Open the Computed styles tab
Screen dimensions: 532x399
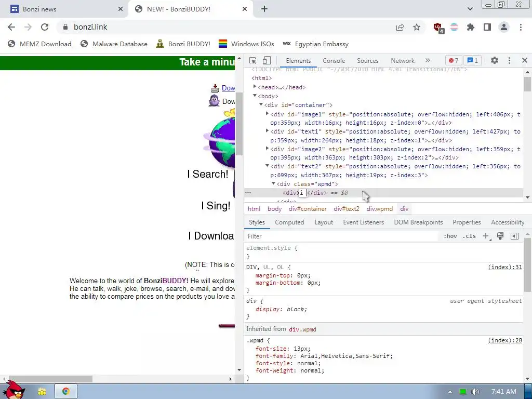click(x=289, y=222)
